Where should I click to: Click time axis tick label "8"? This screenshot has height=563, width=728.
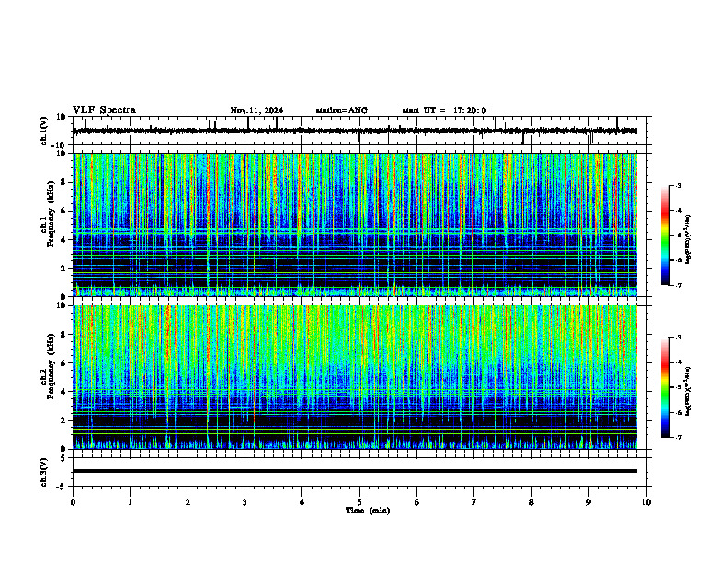pos(531,502)
